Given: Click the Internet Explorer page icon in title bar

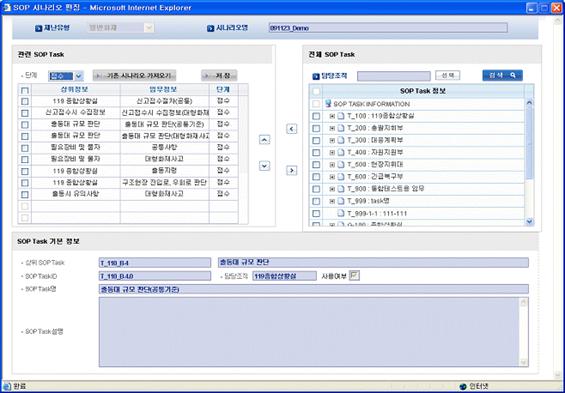Looking at the screenshot, I should pos(7,8).
